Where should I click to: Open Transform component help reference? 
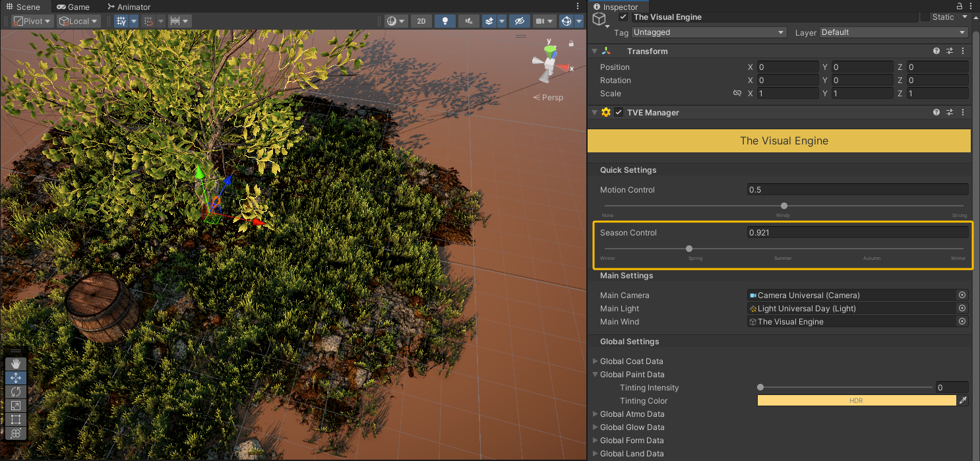pyautogui.click(x=936, y=51)
